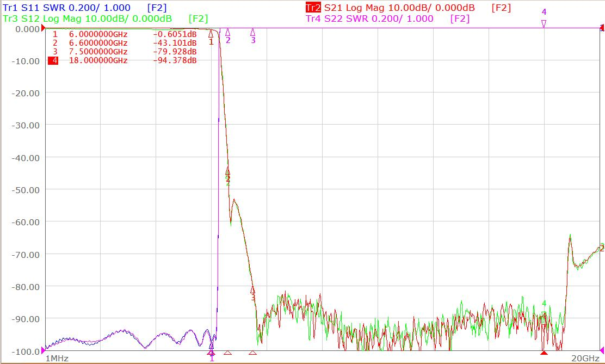Click marker 4 triangle at top of graph
The width and height of the screenshot is (605, 364).
(x=544, y=24)
